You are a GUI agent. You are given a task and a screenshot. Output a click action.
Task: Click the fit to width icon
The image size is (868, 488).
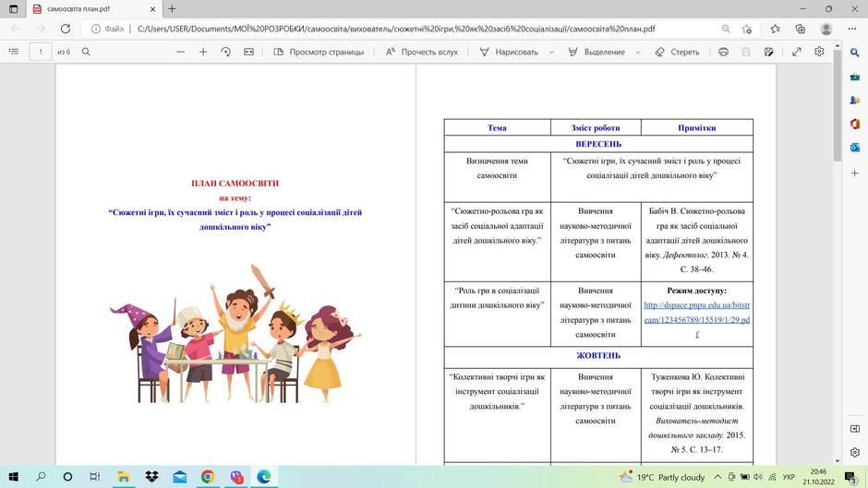pos(248,52)
